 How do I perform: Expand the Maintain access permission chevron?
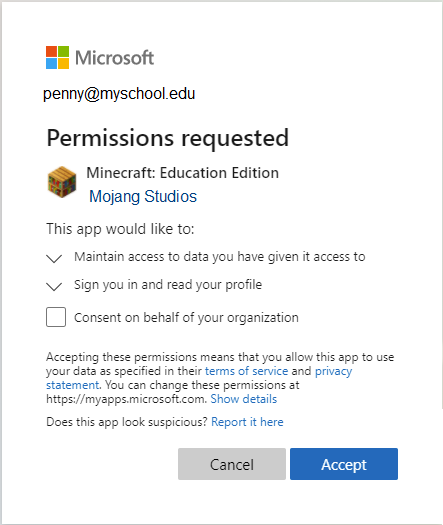(54, 258)
